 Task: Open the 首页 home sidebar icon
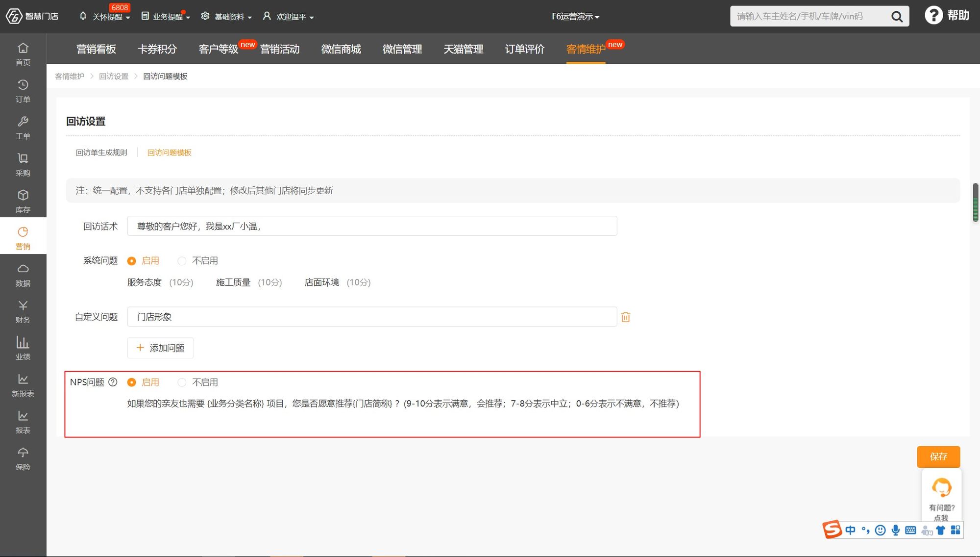click(23, 54)
